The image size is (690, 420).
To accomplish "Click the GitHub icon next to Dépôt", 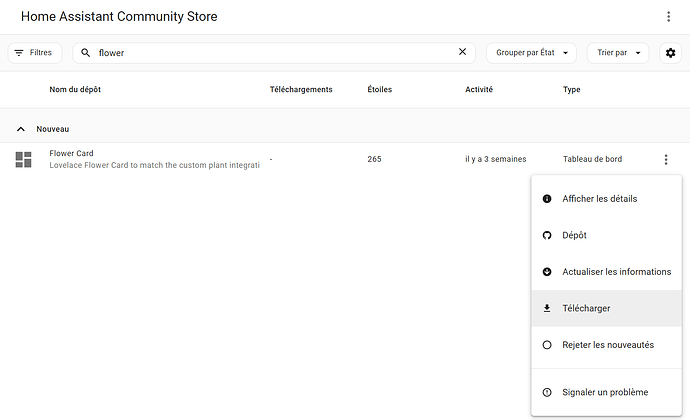I will (x=547, y=235).
